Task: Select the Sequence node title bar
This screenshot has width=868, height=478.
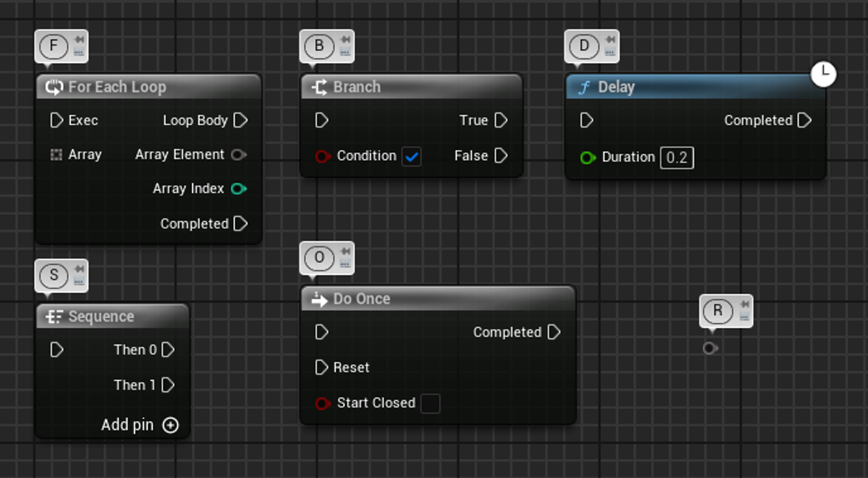Action: [x=113, y=317]
